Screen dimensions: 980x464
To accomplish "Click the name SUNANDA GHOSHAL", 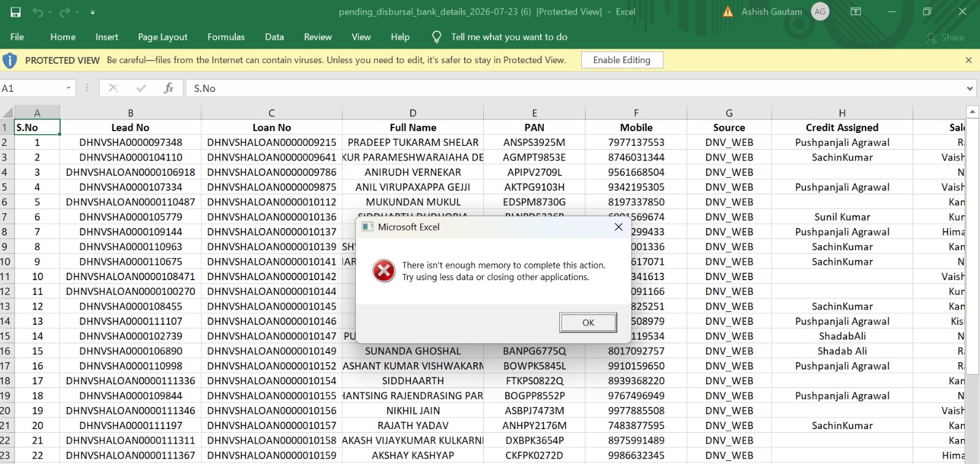I will tap(413, 351).
